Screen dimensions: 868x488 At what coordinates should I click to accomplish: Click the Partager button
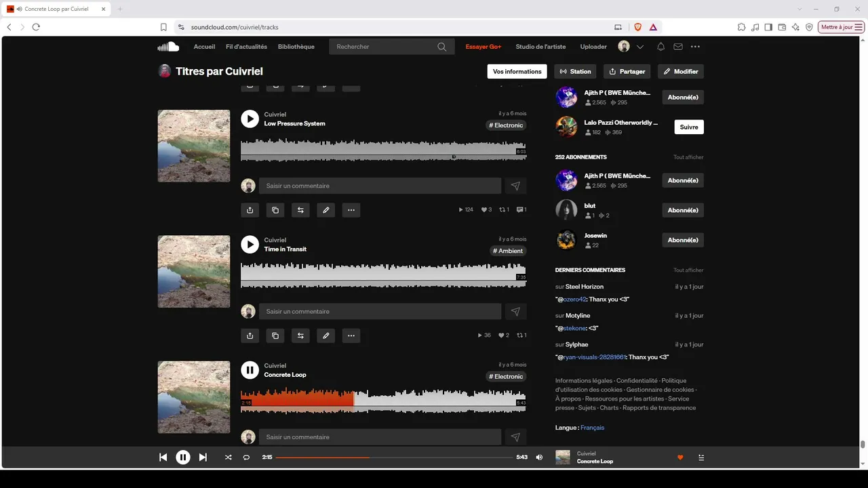pos(627,71)
